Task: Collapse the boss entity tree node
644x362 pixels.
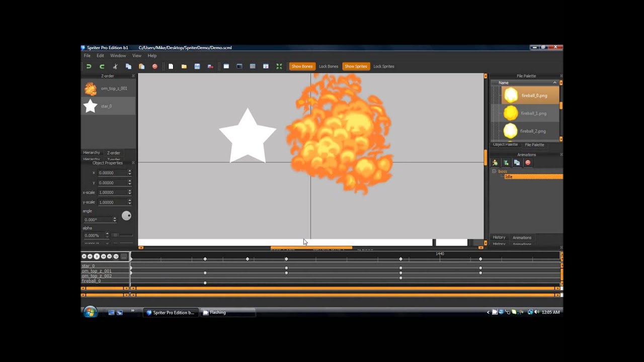Action: (x=494, y=171)
